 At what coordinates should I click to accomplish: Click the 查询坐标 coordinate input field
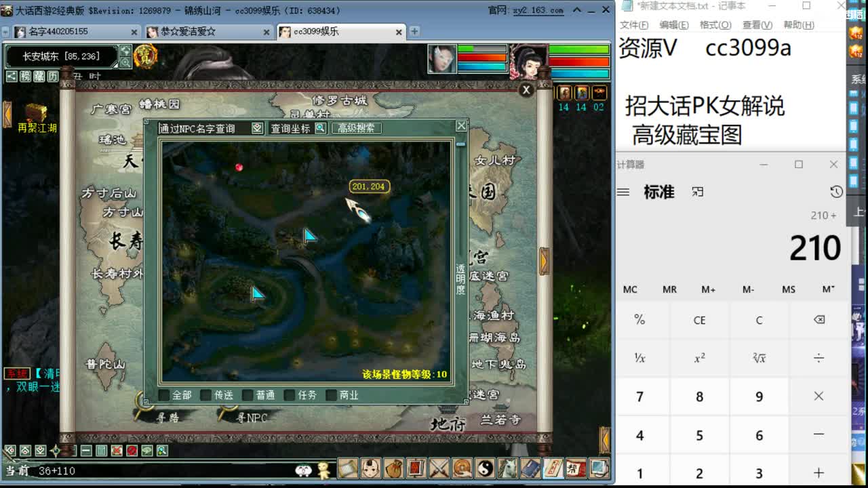tap(291, 128)
